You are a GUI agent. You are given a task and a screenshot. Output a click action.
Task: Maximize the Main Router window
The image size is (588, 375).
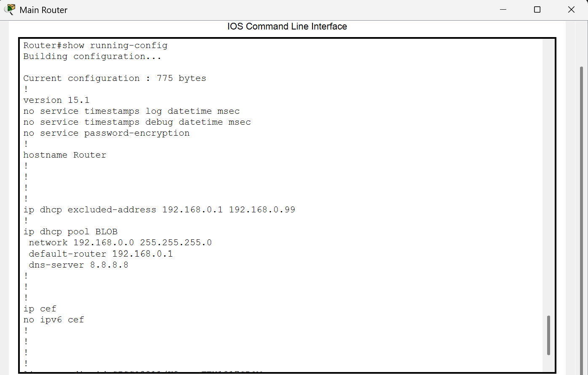click(537, 10)
